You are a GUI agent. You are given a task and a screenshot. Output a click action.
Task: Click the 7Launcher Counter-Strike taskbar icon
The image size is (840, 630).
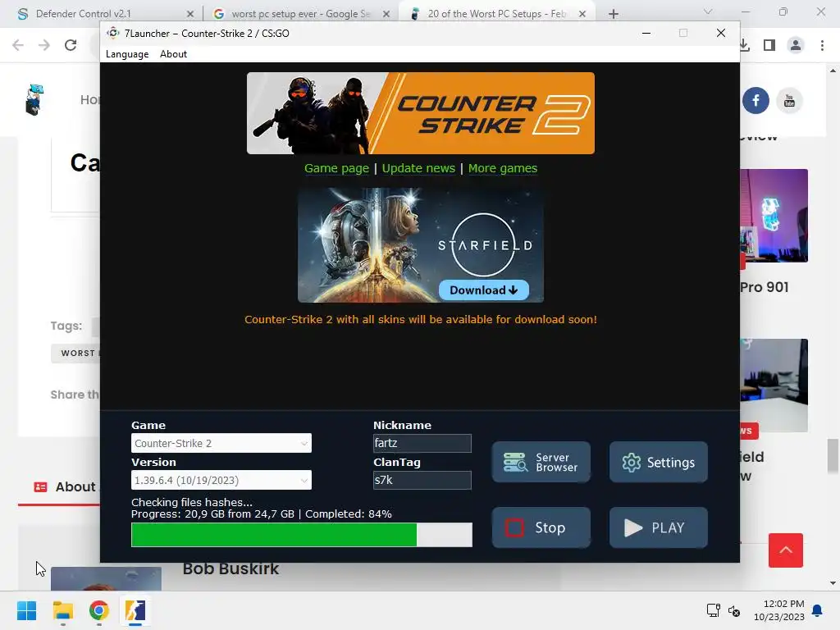135,610
